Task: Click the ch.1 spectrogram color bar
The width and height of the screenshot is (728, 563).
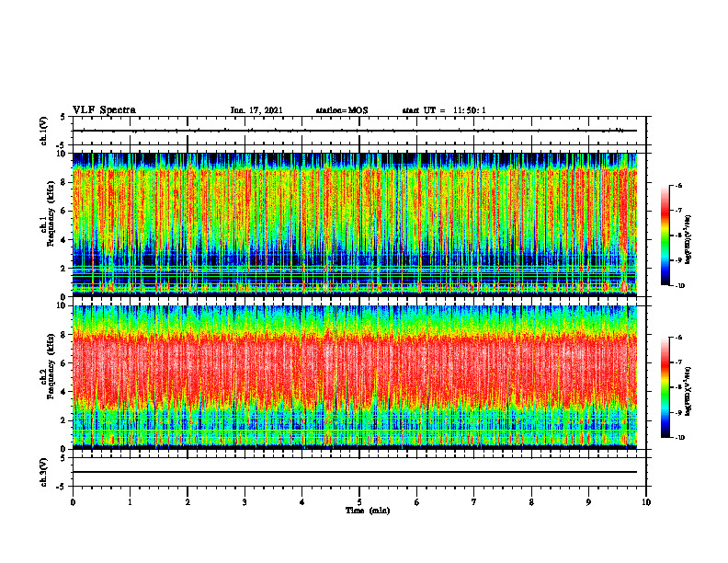Action: pyautogui.click(x=665, y=236)
